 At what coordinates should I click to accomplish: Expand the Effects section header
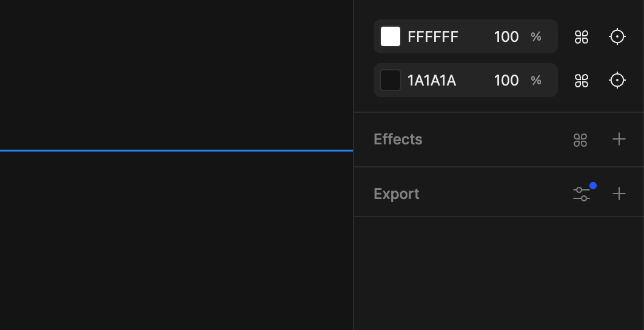pos(398,140)
